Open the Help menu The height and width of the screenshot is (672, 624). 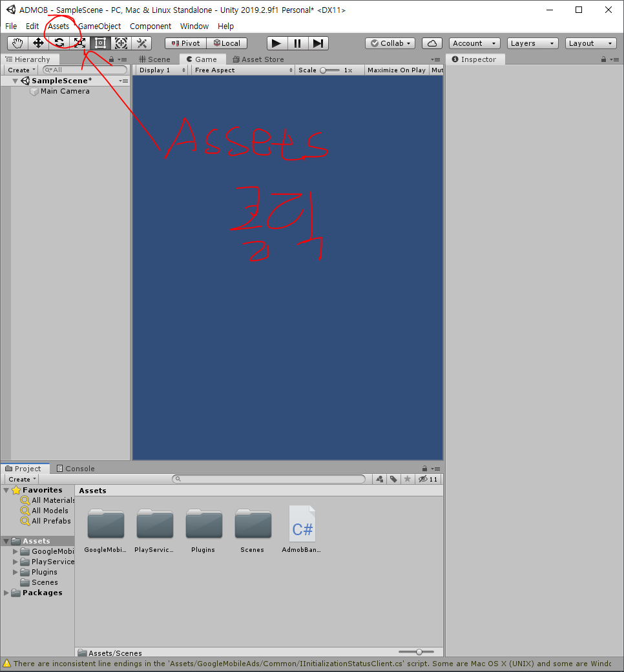click(x=225, y=26)
